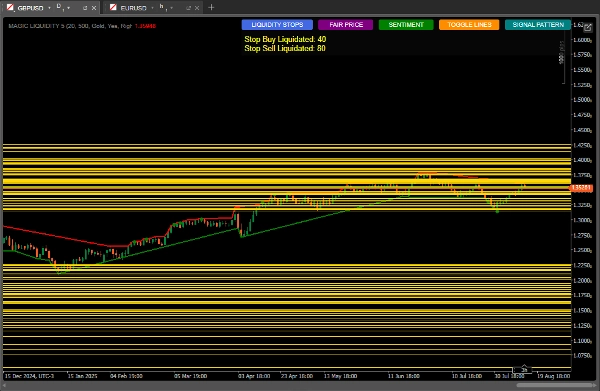
Task: Click the FAIR PRICE button
Action: [346, 24]
